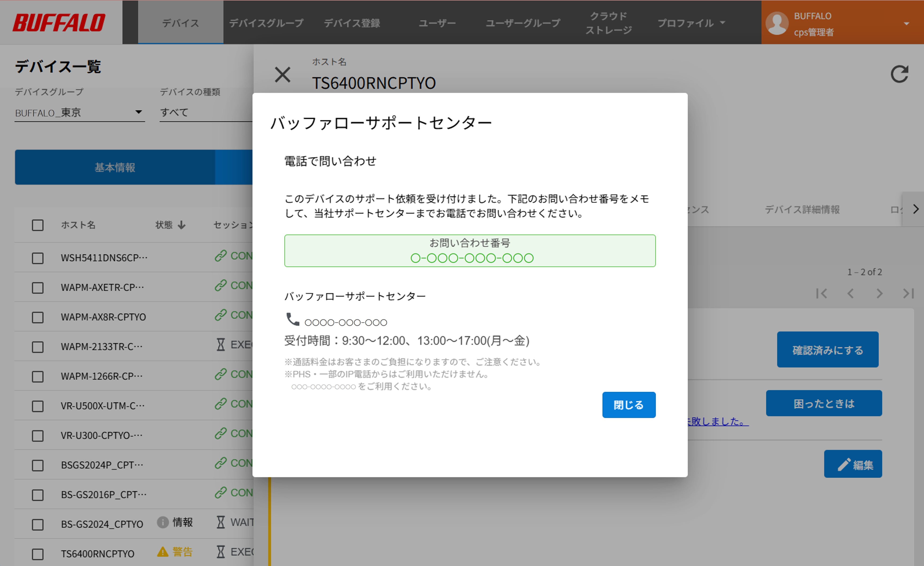
Task: Open the BUFFALO_東京 device group dropdown
Action: click(x=79, y=112)
